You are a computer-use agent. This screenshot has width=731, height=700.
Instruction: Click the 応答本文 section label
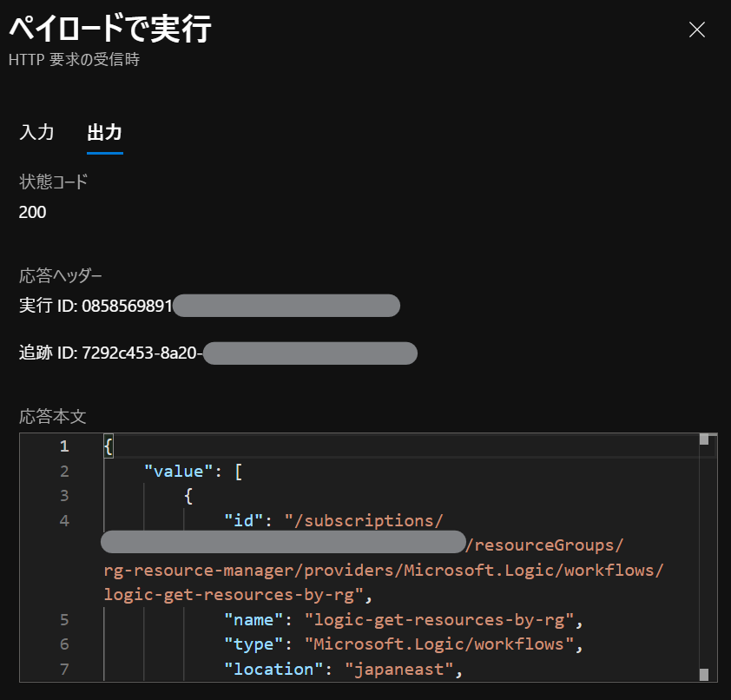pos(53,416)
